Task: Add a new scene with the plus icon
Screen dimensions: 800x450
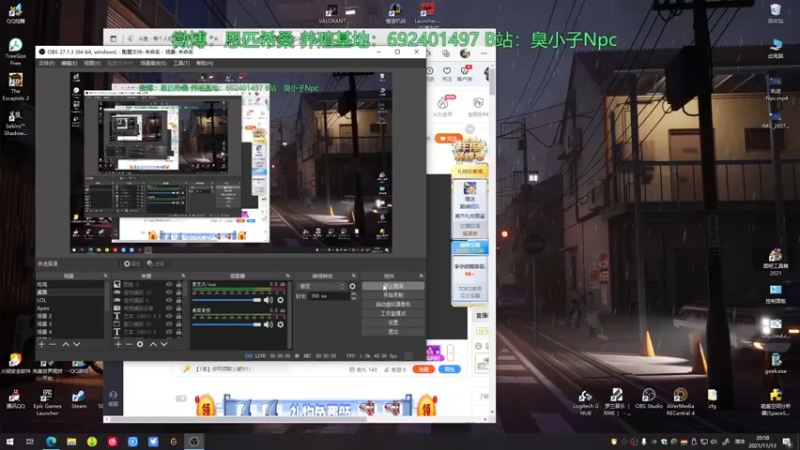Action: 42,344
